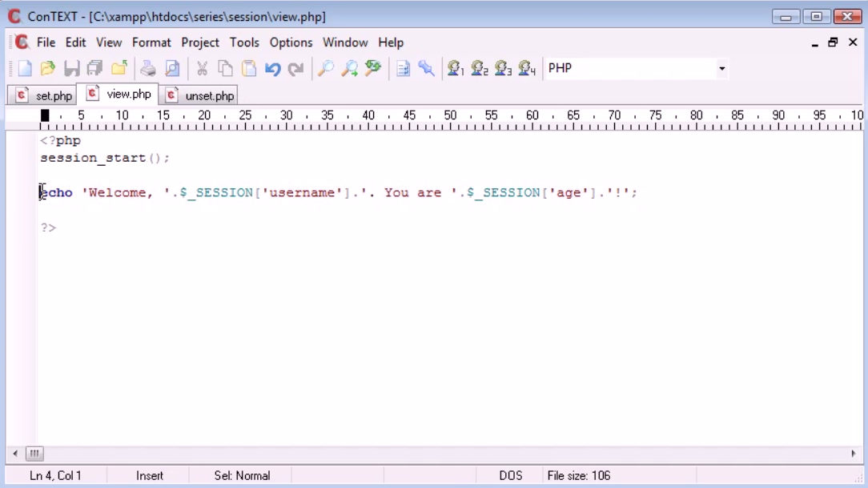Paste clipboard contents into the editor
Viewport: 868px width, 488px height.
coord(248,68)
